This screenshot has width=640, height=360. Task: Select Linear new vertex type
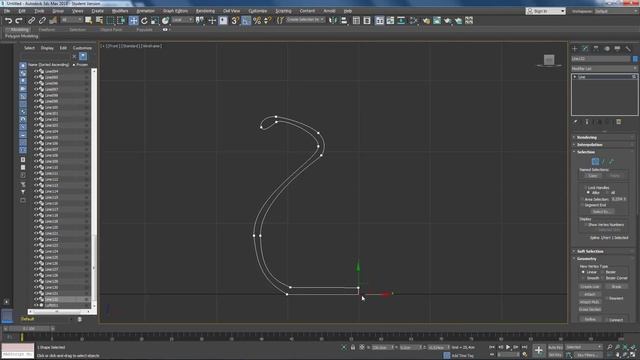click(583, 272)
